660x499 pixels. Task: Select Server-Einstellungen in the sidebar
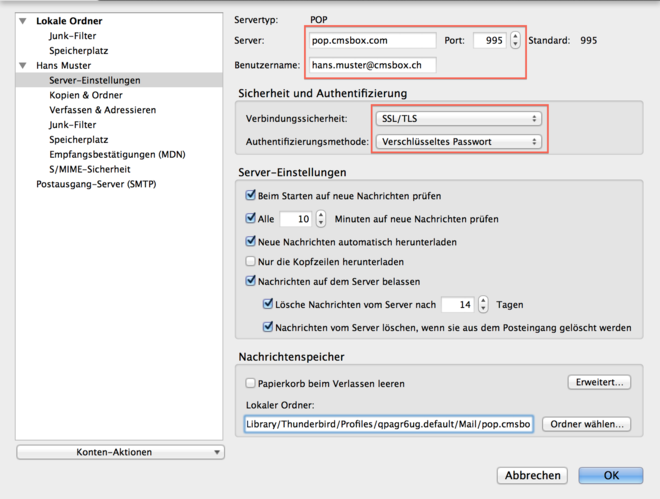tap(95, 79)
